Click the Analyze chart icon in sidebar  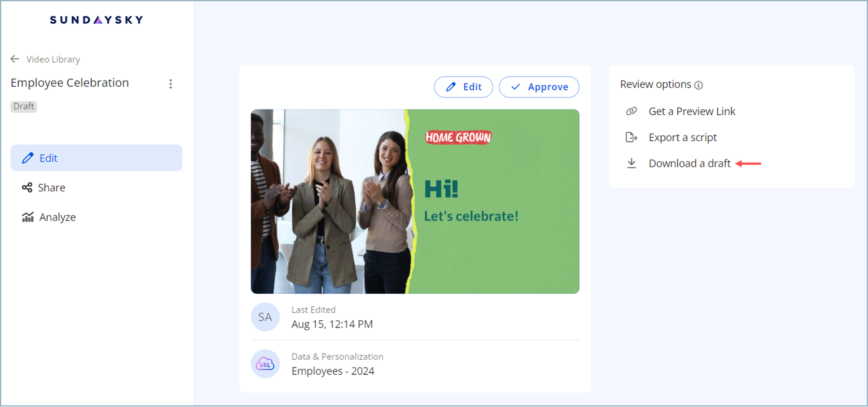click(x=28, y=217)
